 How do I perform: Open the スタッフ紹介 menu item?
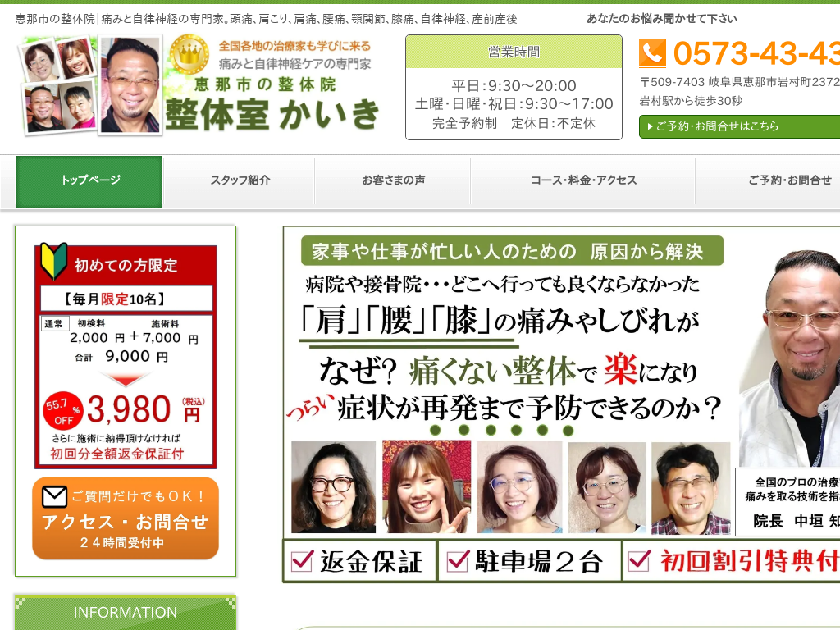coord(240,180)
